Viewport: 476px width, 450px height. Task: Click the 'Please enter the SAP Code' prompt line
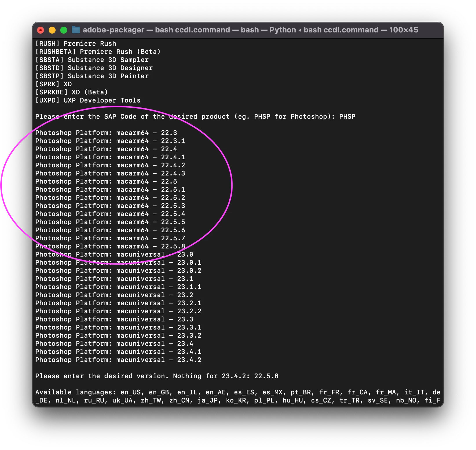[195, 117]
